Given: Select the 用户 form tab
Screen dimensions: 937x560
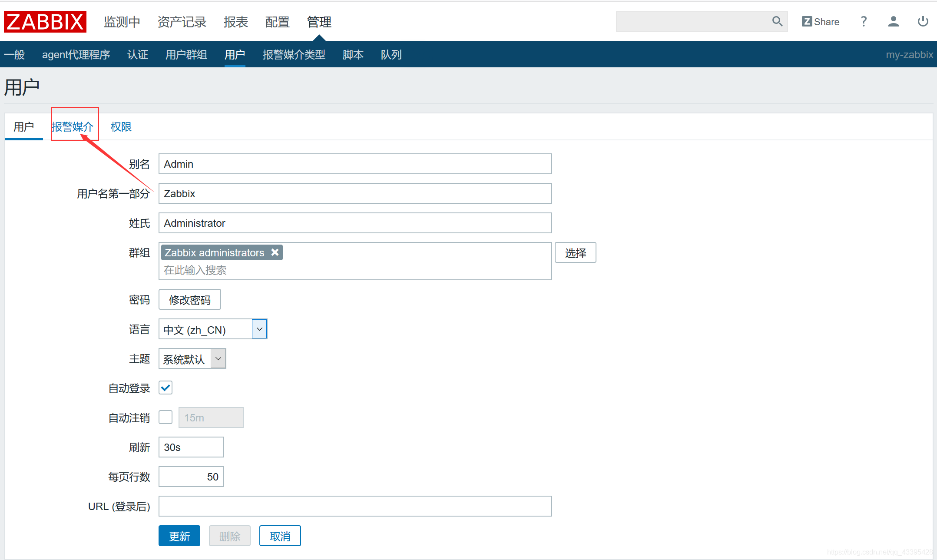Looking at the screenshot, I should pos(24,127).
